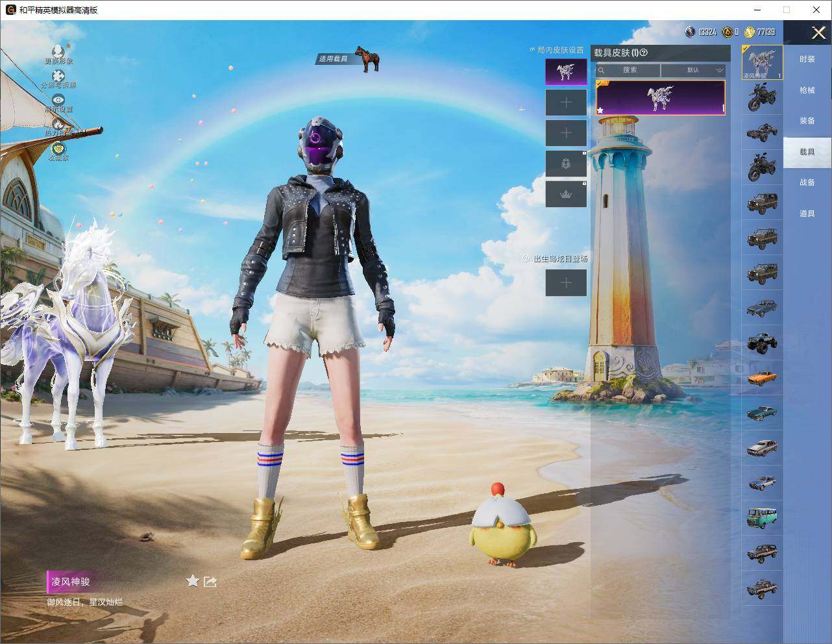Select the monster truck vehicle
This screenshot has height=644, width=832.
coord(763,342)
